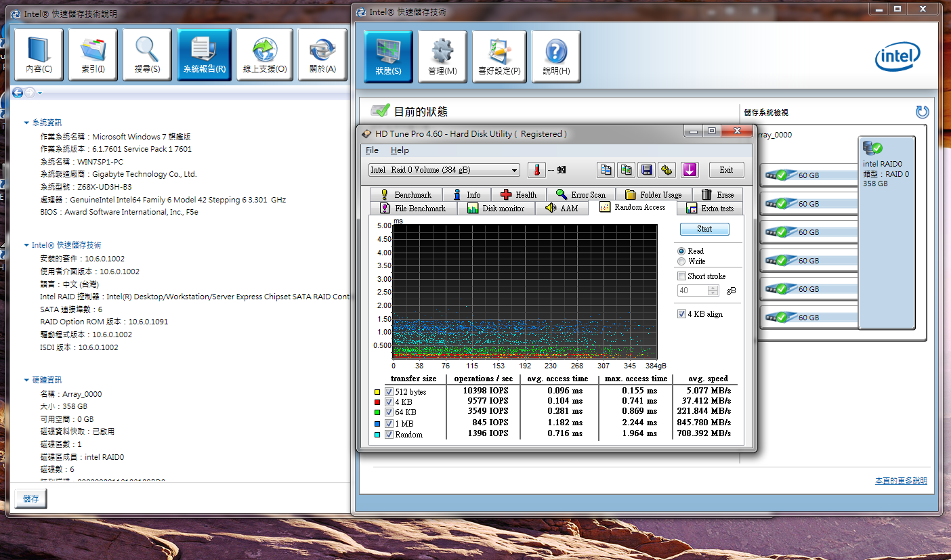Image resolution: width=951 pixels, height=560 pixels.
Task: Open the 管理(M) manage button
Action: click(442, 57)
